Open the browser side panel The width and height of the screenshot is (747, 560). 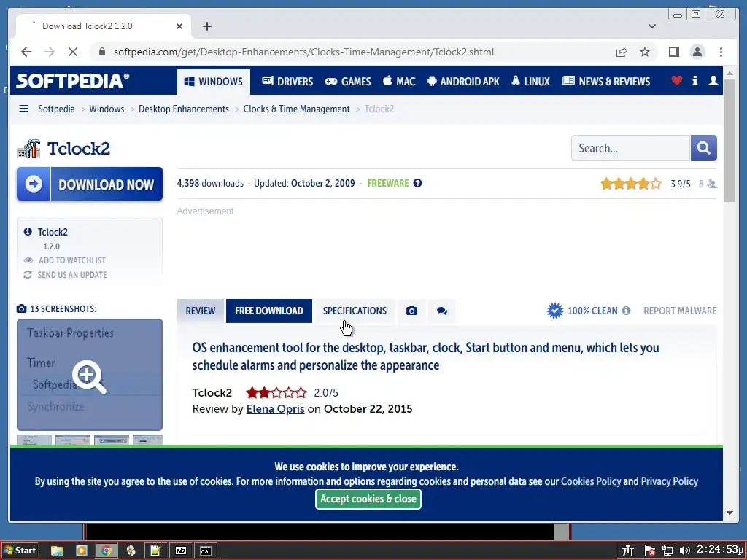(673, 52)
